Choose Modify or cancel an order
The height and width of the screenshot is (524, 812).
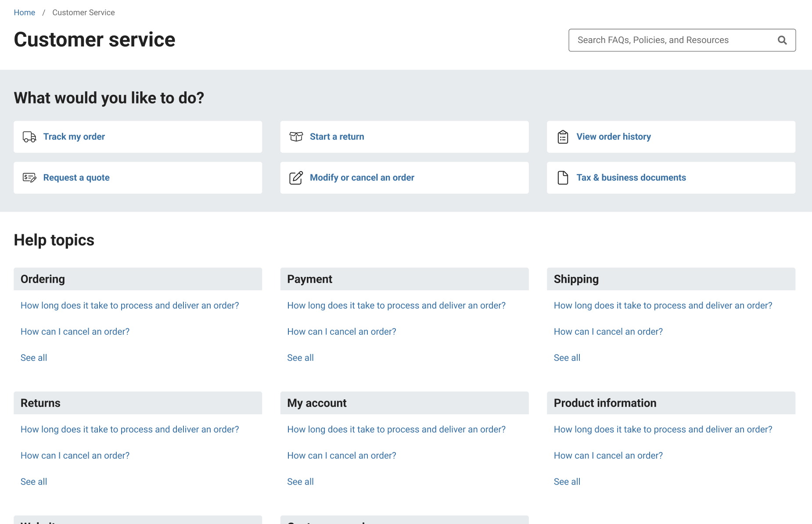point(362,178)
